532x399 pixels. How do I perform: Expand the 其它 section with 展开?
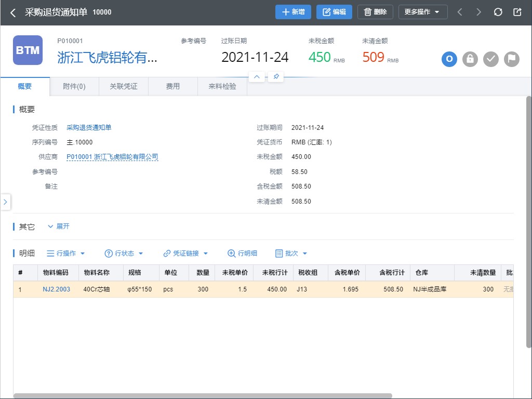point(59,227)
